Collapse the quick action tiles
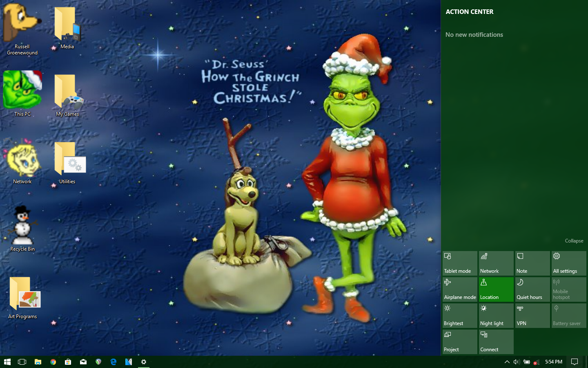Screen dimensions: 588x368 pyautogui.click(x=574, y=241)
